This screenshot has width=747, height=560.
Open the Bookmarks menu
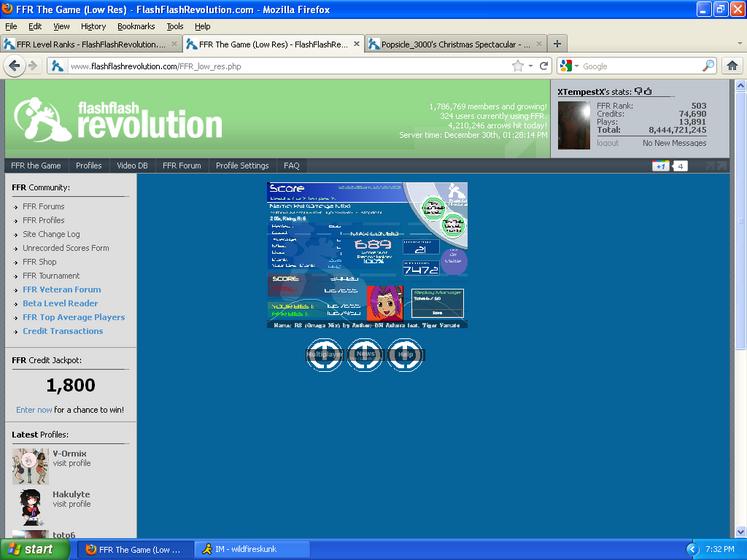coord(136,26)
